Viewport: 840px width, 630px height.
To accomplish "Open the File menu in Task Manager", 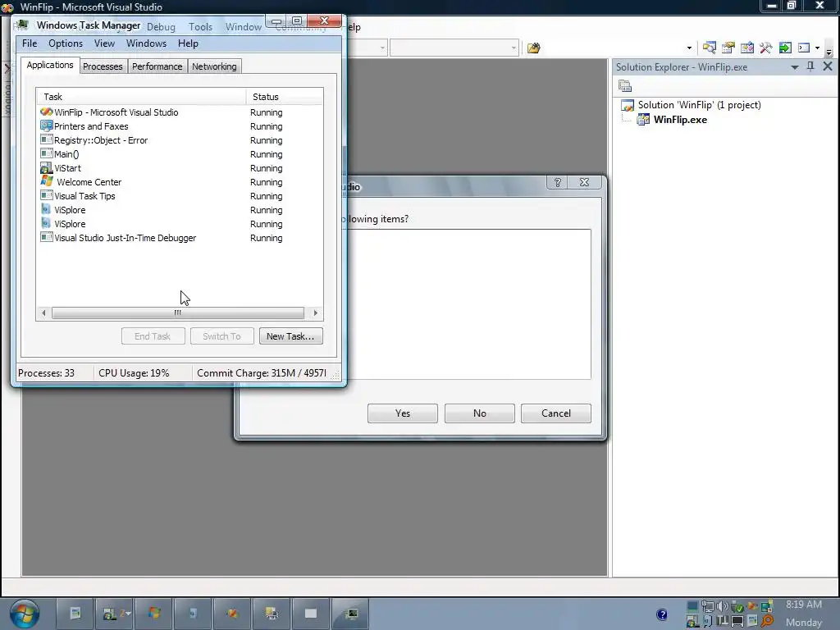I will 30,43.
